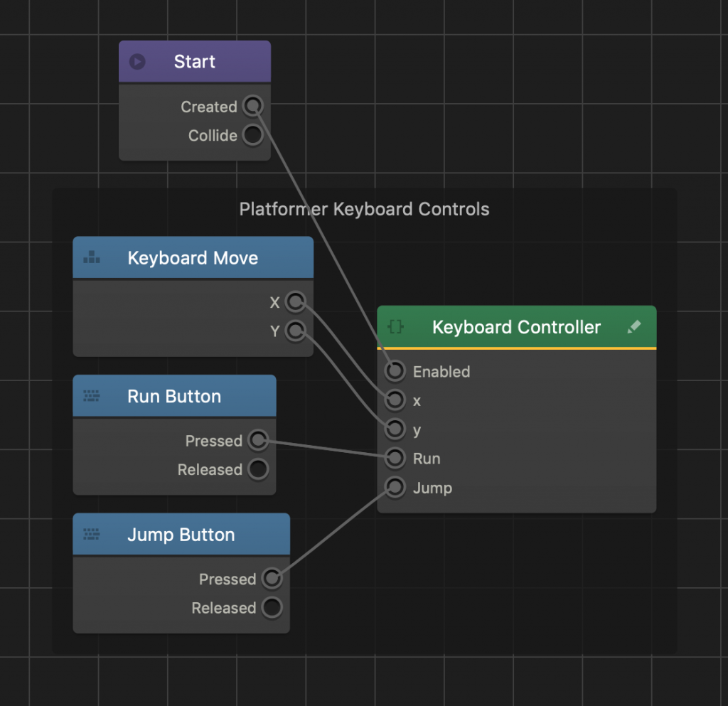Select the Platformer Keyboard Controls group title
Viewport: 728px width, 706px height.
[x=364, y=209]
